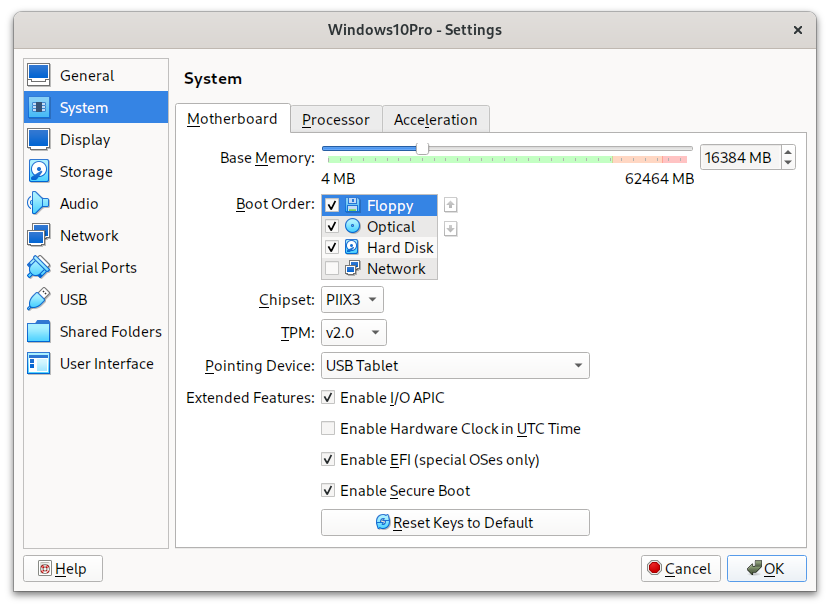Select Shared Folders label in sidebar
Viewport: 830px width, 608px height.
tap(111, 332)
